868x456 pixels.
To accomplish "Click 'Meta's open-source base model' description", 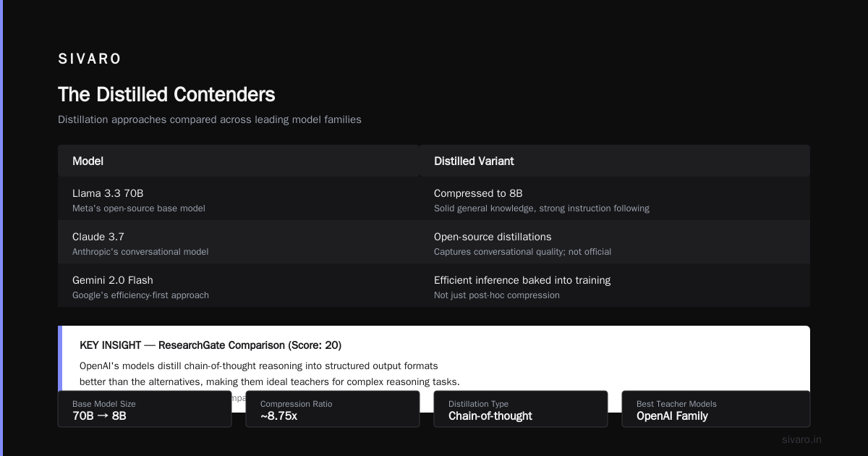I will (x=139, y=208).
